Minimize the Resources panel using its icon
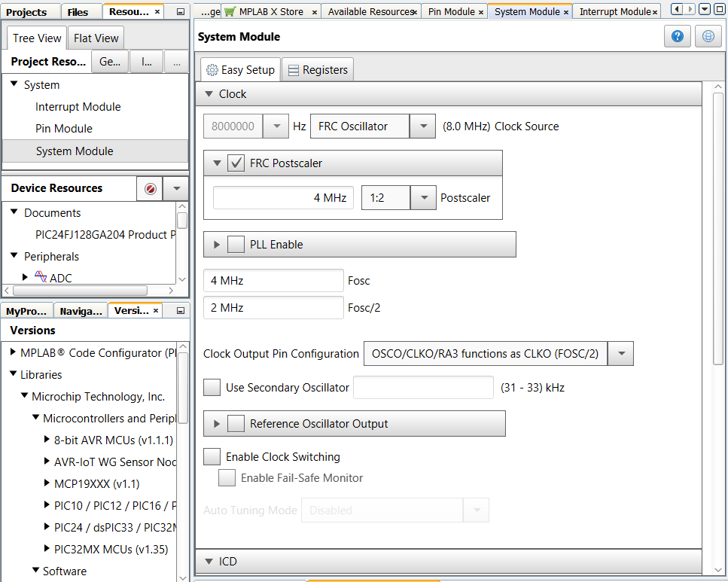Screen dimensions: 728x582 point(181,11)
